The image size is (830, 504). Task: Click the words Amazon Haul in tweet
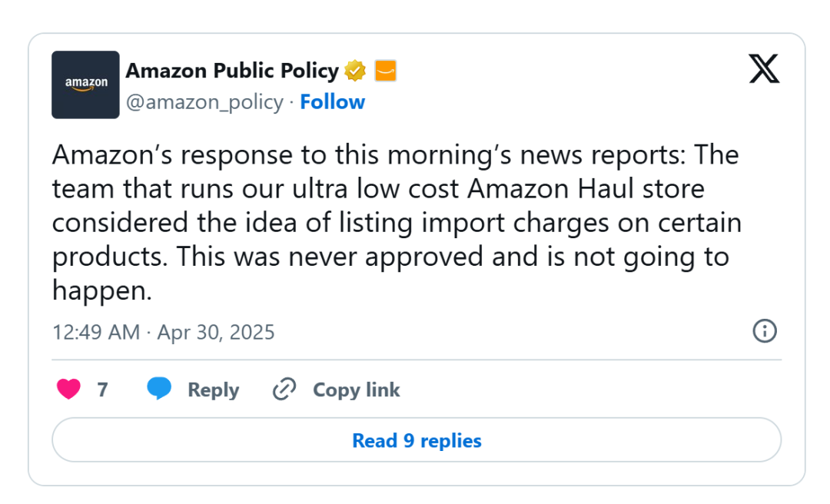point(550,188)
